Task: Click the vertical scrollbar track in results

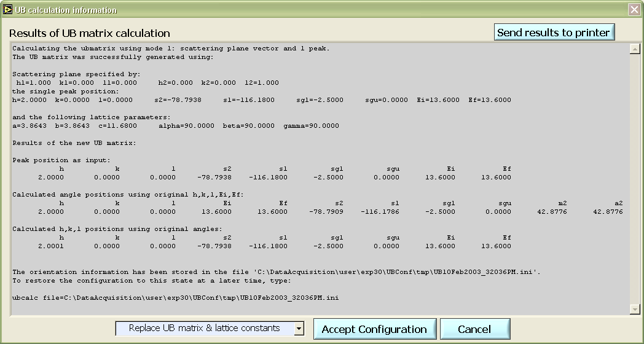Action: (x=635, y=178)
